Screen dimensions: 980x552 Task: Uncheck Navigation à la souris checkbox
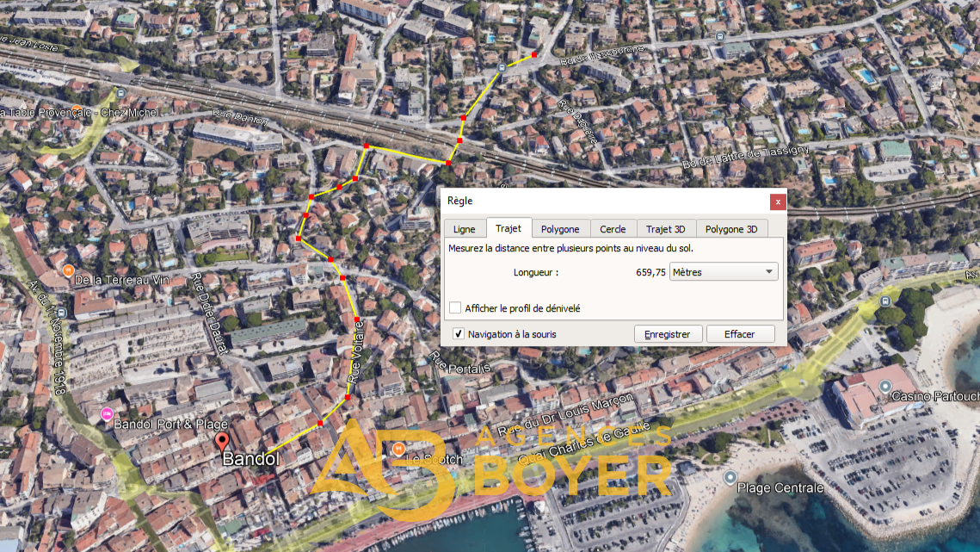coord(459,333)
